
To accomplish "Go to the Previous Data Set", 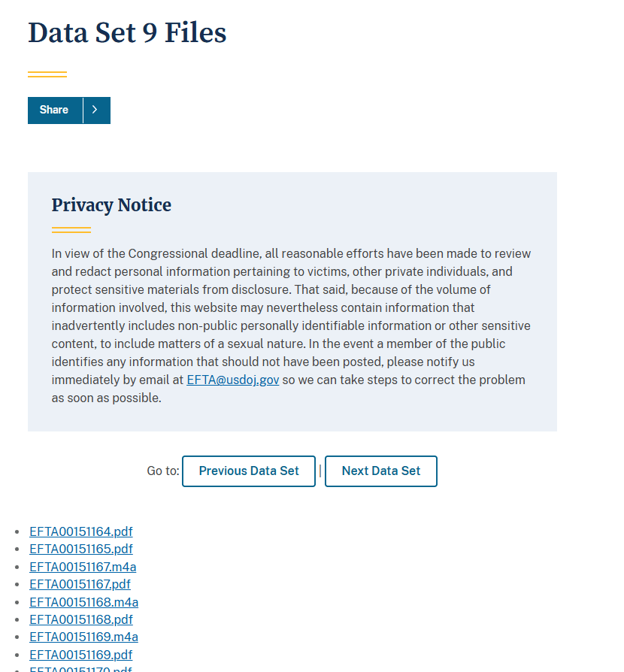I will (x=248, y=471).
